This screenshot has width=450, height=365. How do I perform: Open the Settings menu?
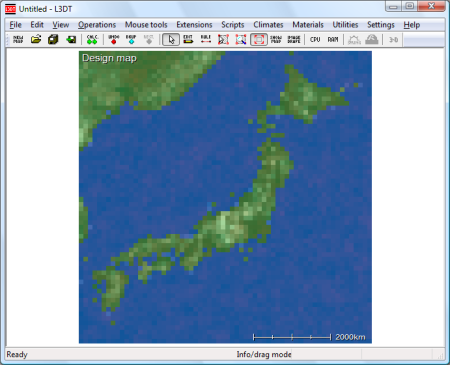click(381, 25)
